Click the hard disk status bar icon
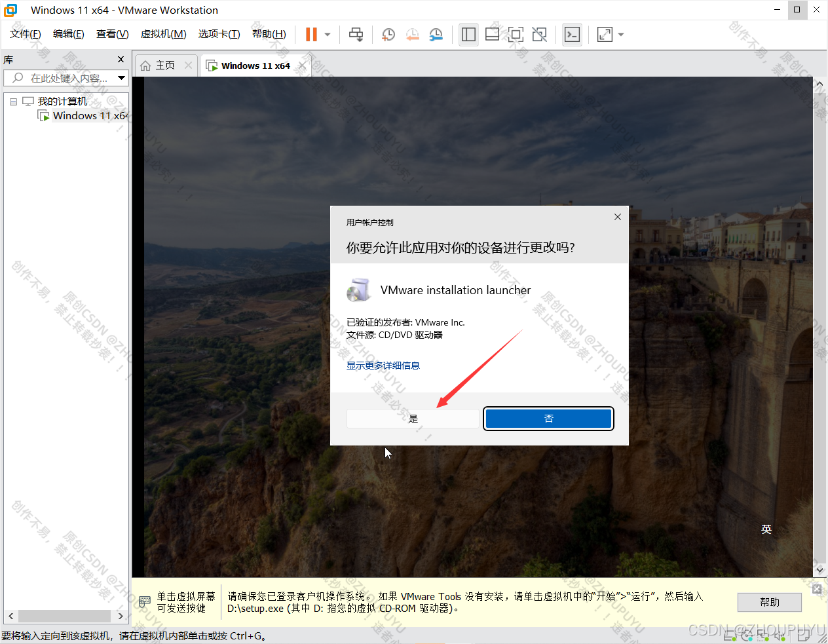Image resolution: width=828 pixels, height=644 pixels. 730,635
